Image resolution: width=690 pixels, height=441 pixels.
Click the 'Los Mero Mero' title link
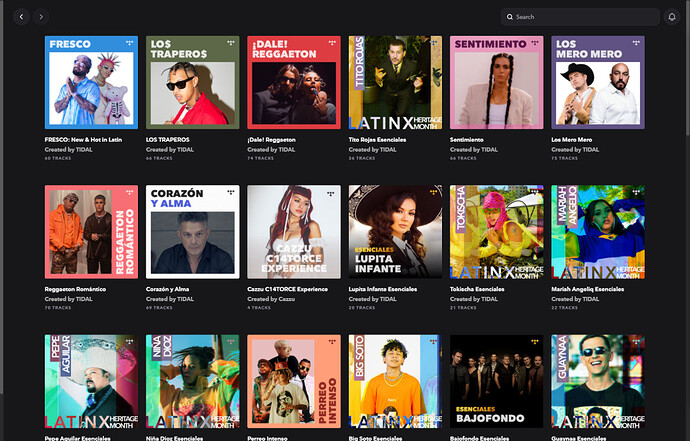click(x=572, y=140)
